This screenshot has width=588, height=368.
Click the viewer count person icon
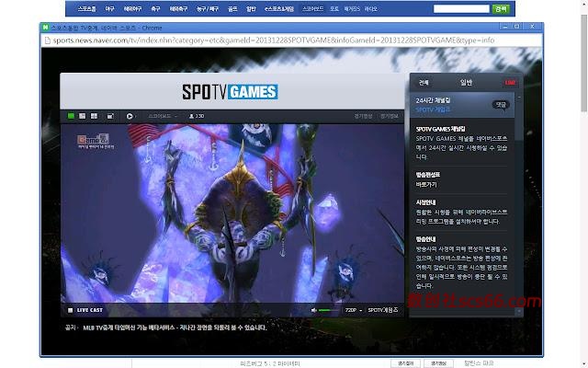(x=190, y=116)
